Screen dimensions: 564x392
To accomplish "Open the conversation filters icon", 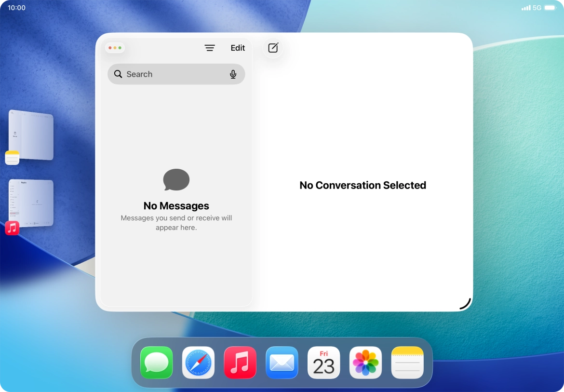I will coord(210,48).
